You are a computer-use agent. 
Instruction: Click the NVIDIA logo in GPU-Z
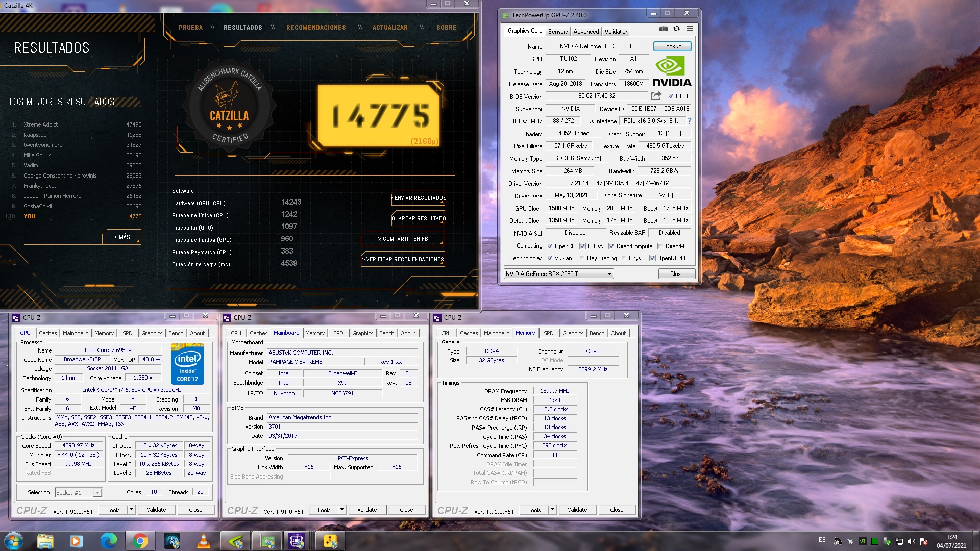coord(672,71)
